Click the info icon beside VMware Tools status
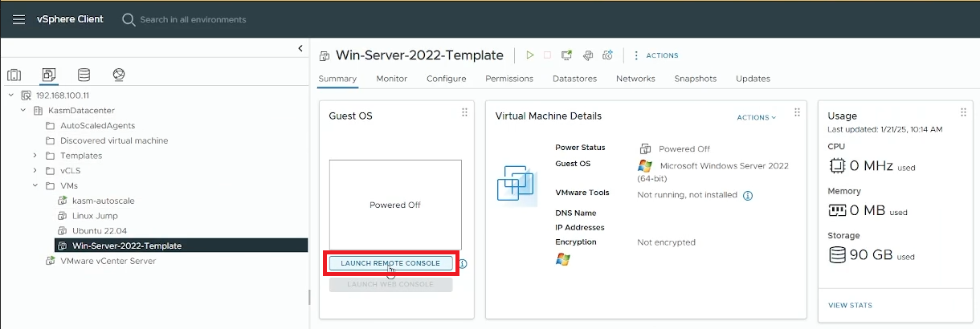980x329 pixels. [x=747, y=195]
